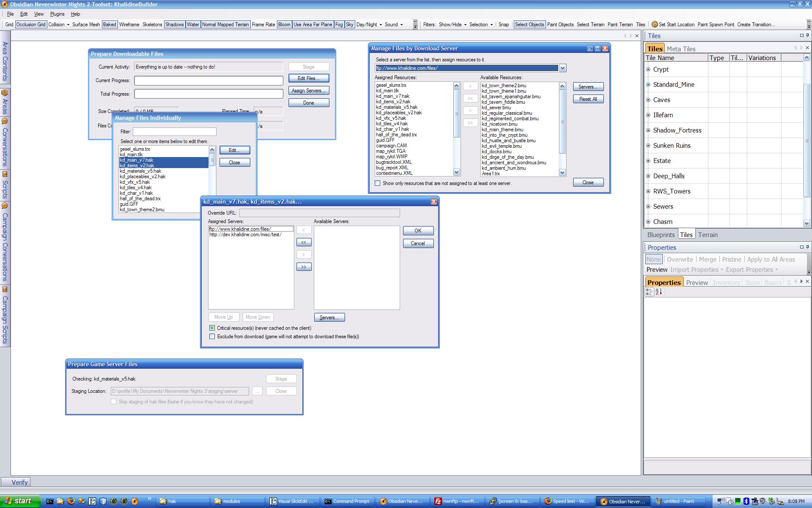
Task: Select kd_materials_v5.hak in Manage Files Individually
Action: pyautogui.click(x=140, y=171)
